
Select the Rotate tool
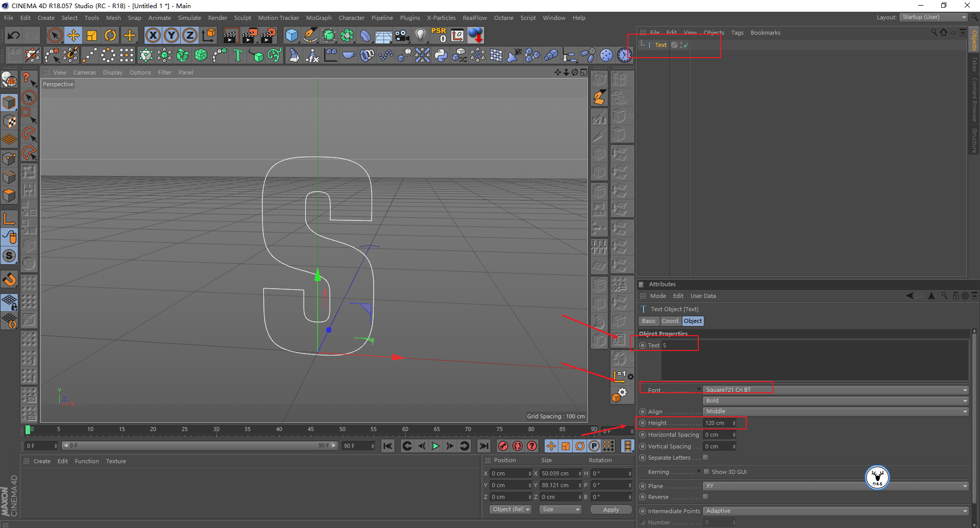click(110, 35)
